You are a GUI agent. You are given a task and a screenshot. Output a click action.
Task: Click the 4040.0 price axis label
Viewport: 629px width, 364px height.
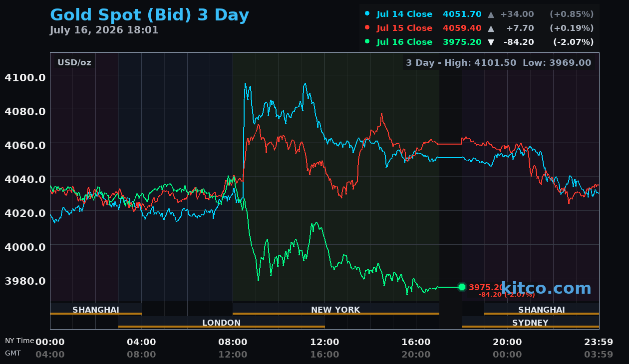point(25,179)
